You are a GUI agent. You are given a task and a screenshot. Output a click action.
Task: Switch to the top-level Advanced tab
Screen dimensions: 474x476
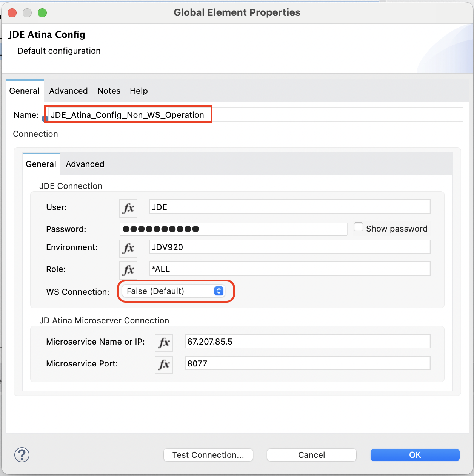pos(68,91)
